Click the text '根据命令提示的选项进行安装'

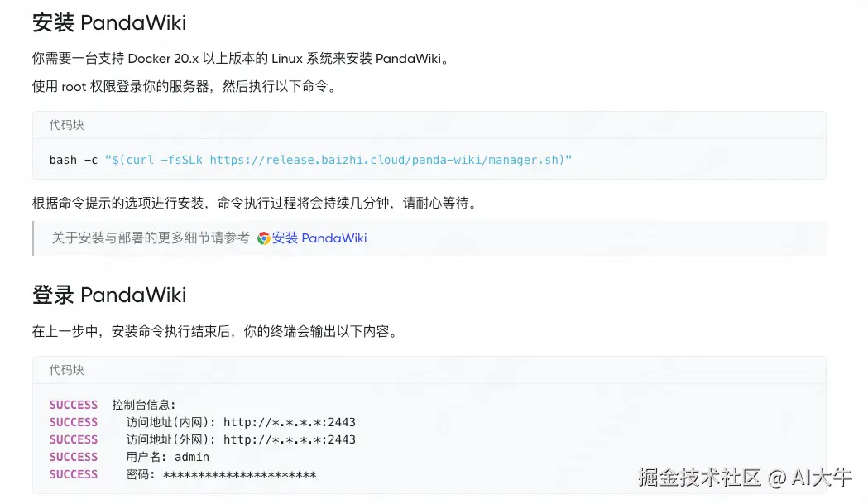coord(117,204)
